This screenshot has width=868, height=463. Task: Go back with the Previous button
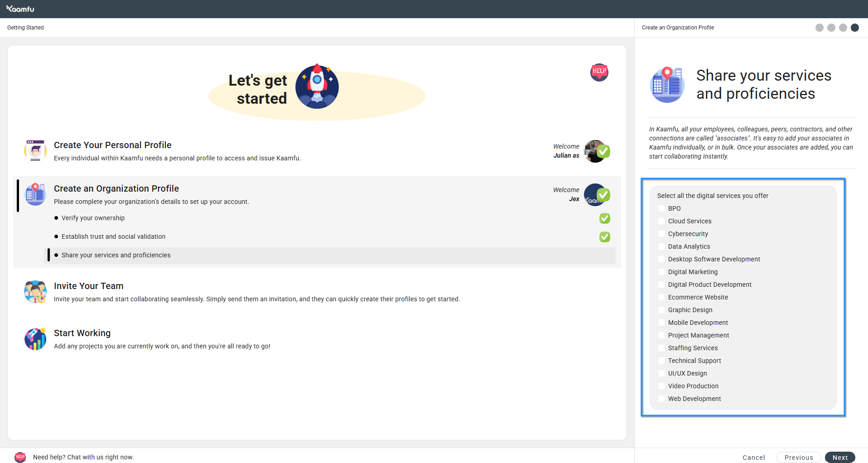798,457
